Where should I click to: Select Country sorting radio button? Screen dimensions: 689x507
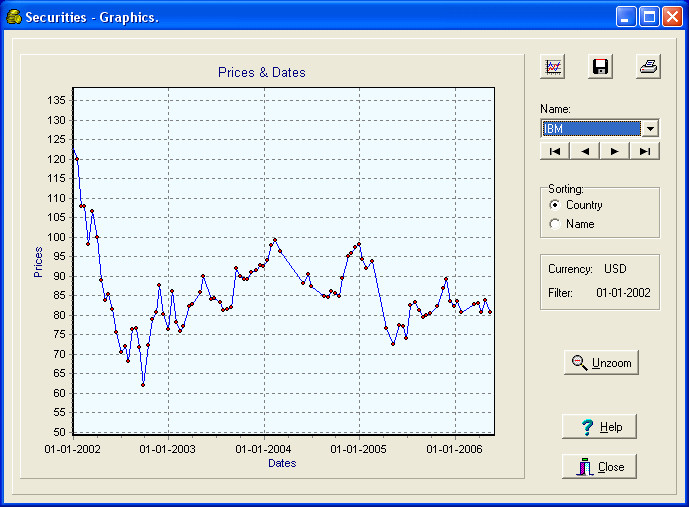pyautogui.click(x=555, y=205)
